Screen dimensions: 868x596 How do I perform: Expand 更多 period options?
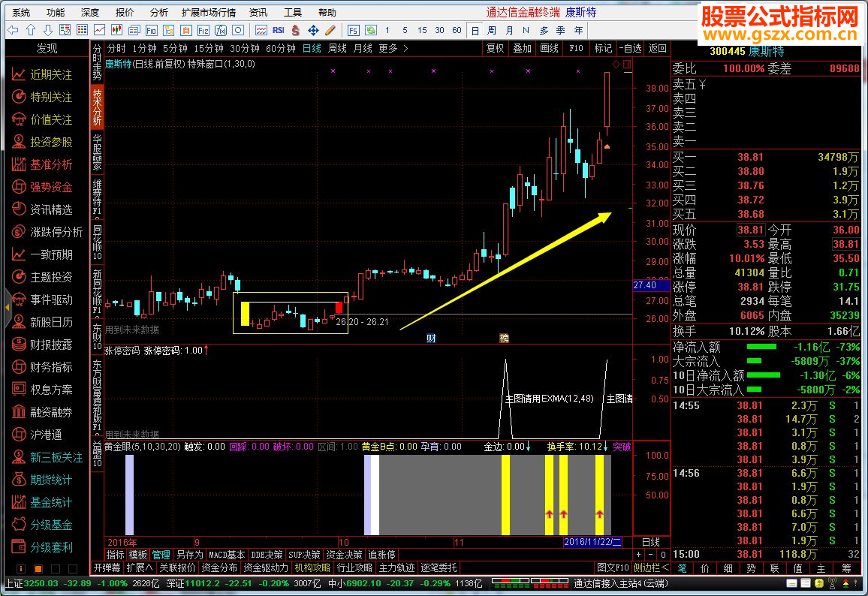pyautogui.click(x=393, y=48)
